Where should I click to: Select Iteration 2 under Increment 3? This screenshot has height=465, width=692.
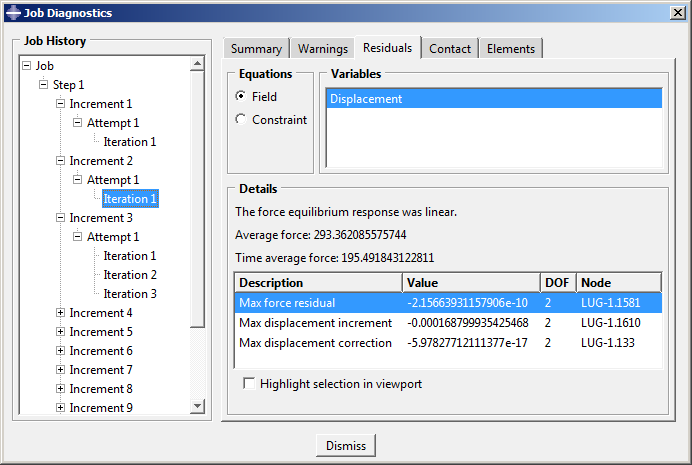pos(130,275)
